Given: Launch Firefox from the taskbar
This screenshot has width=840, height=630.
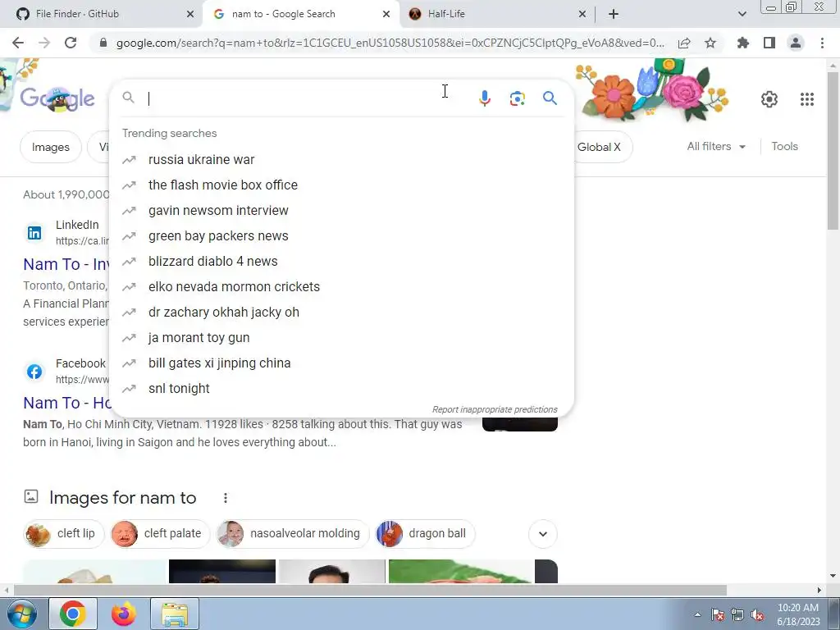Looking at the screenshot, I should 124,614.
